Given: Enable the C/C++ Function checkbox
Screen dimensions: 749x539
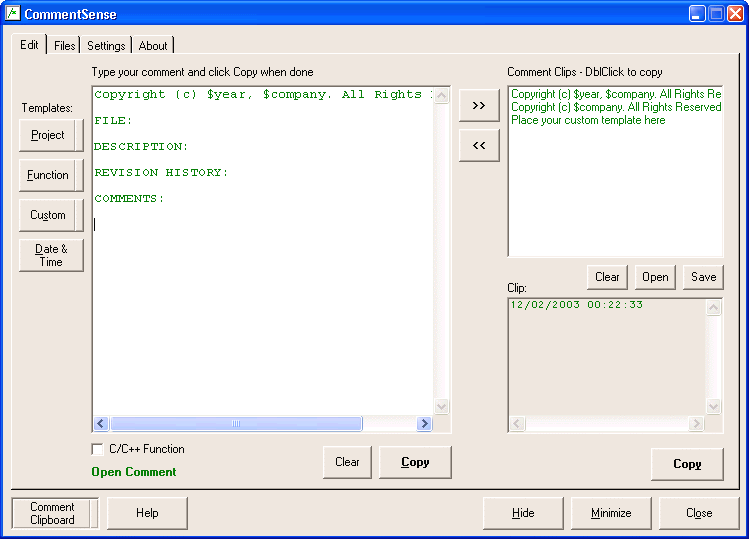Looking at the screenshot, I should [97, 449].
